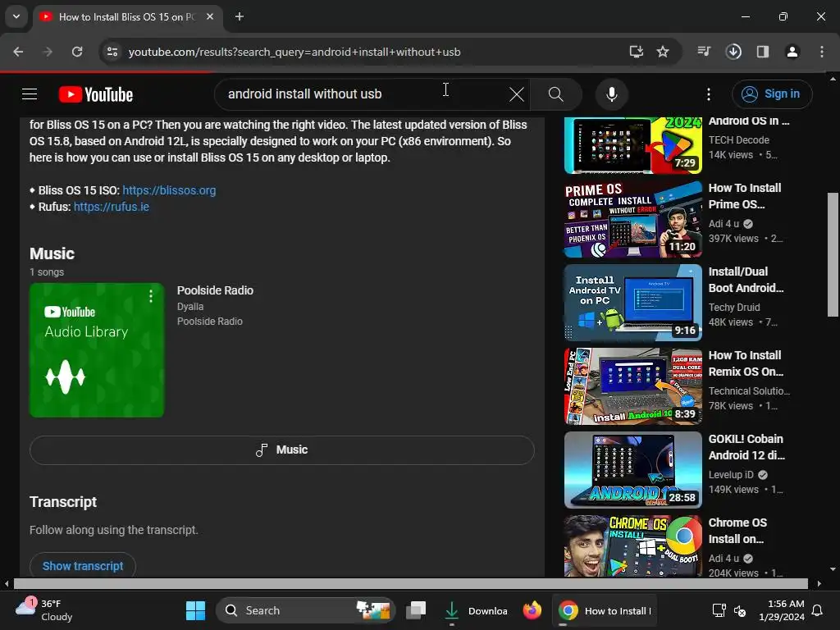Open Chrome downloads icon
This screenshot has width=840, height=630.
[733, 52]
